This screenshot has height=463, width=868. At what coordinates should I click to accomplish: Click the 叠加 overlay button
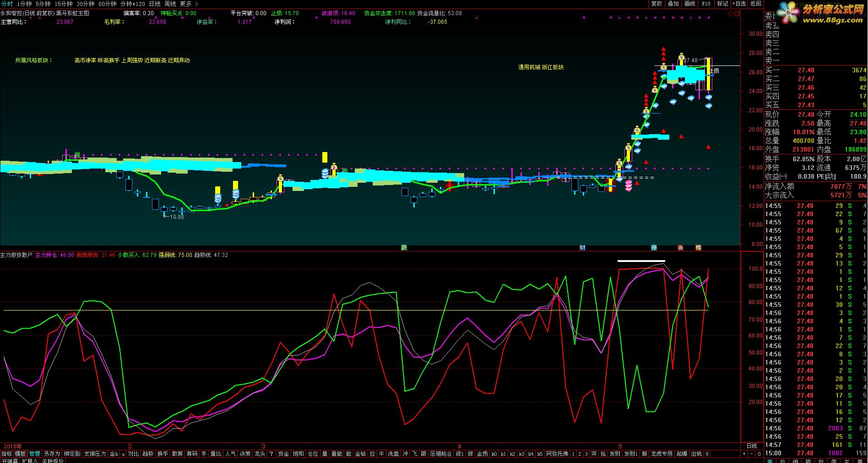673,4
